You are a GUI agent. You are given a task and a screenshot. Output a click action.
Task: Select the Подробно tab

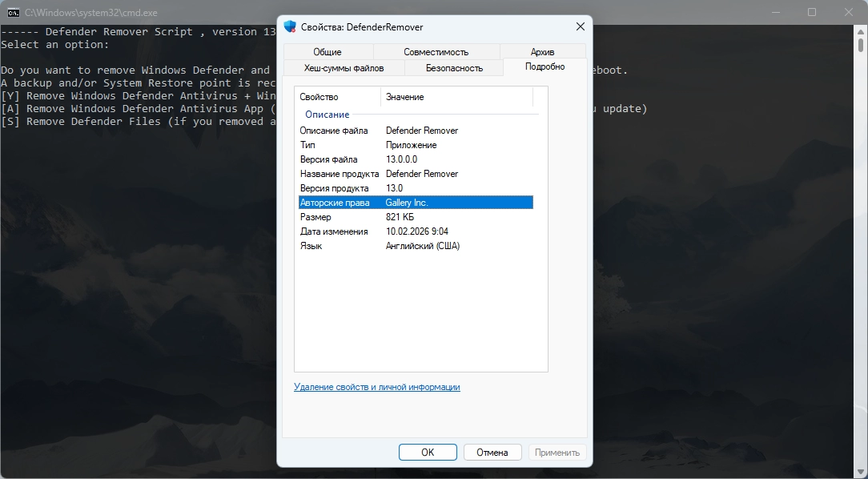click(545, 66)
